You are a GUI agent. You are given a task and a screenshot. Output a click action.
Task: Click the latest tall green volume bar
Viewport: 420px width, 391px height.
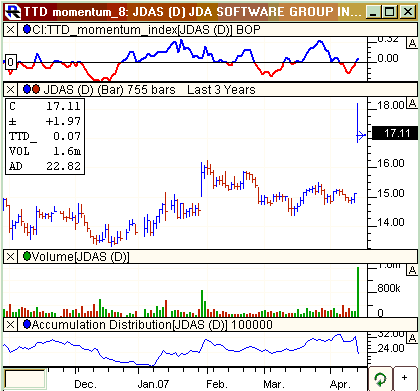pos(358,292)
